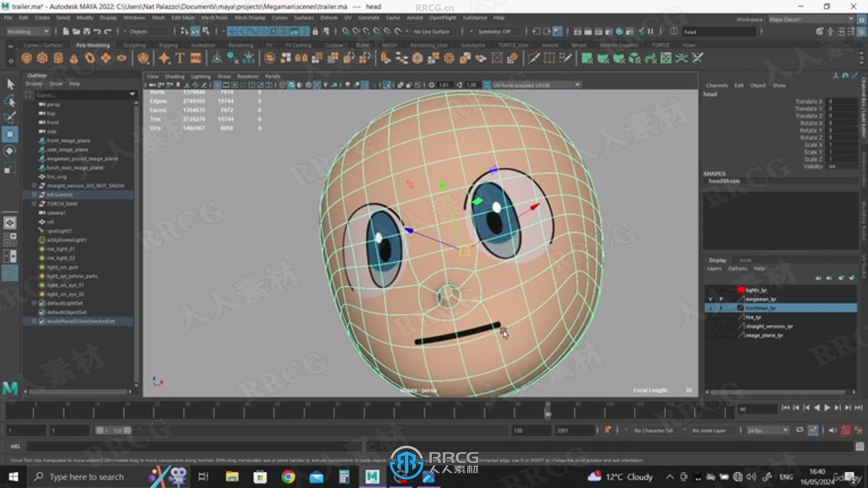868x488 pixels.
Task: Open the viewport Shading menu
Action: [174, 76]
